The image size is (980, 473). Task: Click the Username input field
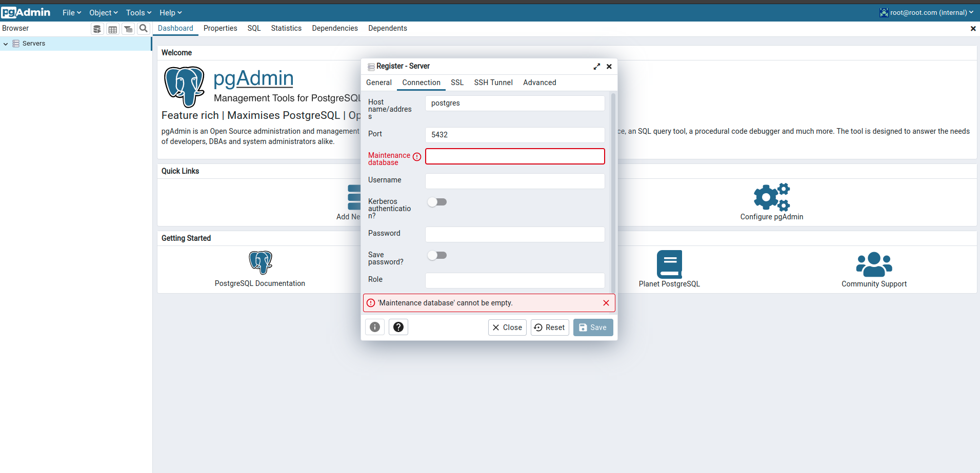[x=514, y=180]
